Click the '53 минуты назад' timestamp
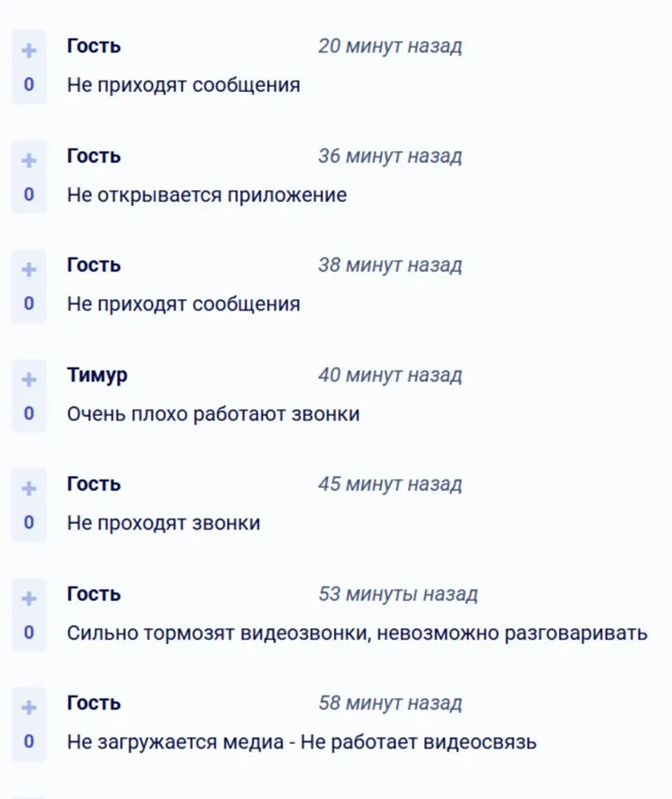The height and width of the screenshot is (799, 672). [x=398, y=594]
